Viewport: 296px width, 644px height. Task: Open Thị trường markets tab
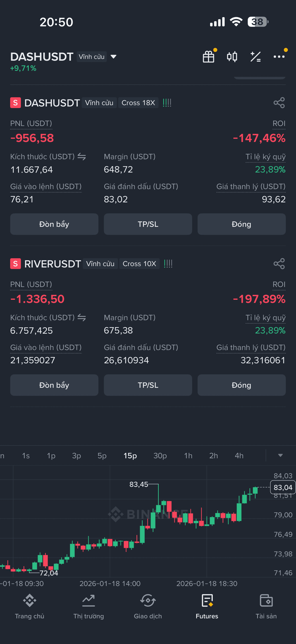tap(89, 606)
